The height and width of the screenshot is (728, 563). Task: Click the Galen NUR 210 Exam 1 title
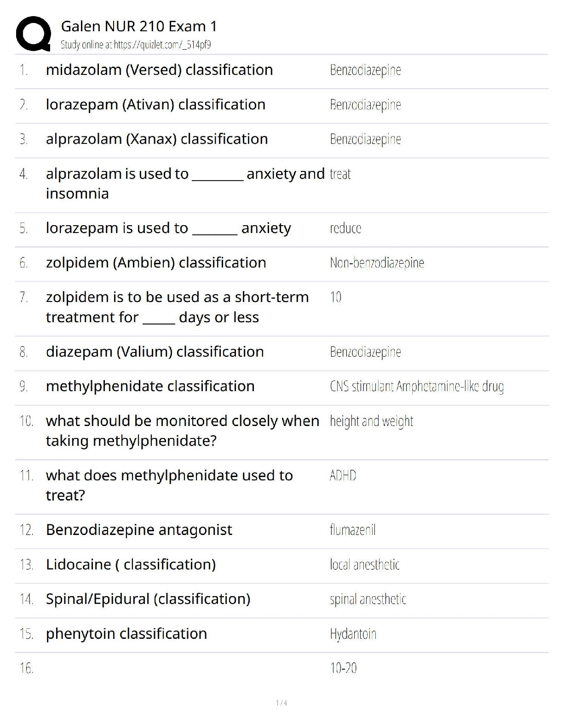(x=138, y=26)
